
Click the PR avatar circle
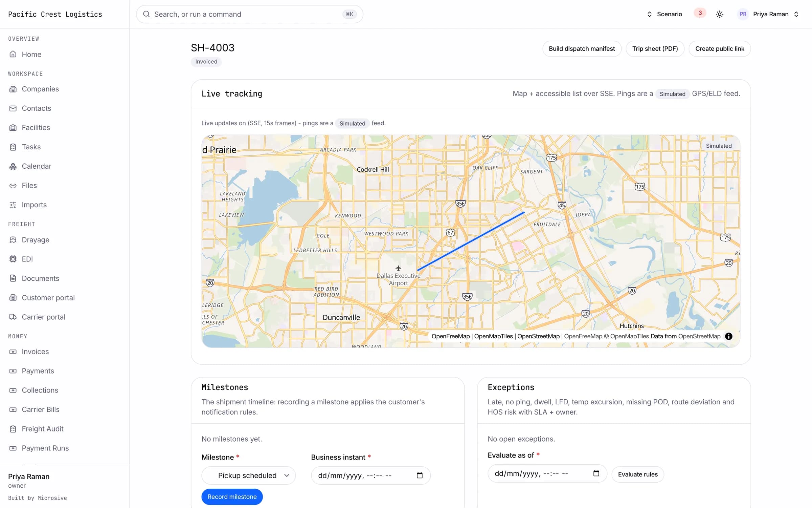[743, 14]
